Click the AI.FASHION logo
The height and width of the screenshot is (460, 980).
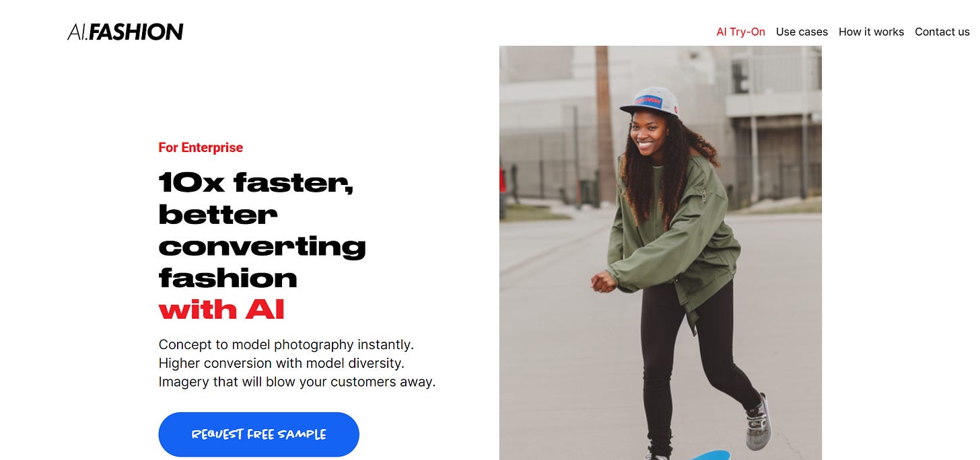click(125, 32)
